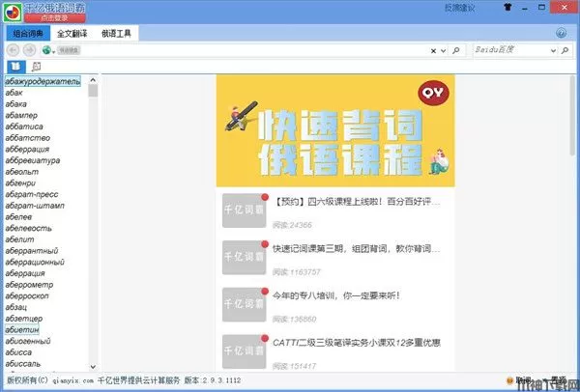Select the word абвольт
This screenshot has height=392, width=580.
[x=22, y=172]
